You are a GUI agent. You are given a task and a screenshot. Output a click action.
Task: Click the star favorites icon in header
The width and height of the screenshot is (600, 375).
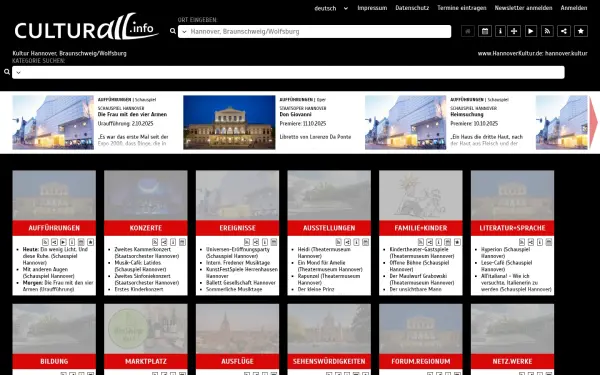coord(581,31)
